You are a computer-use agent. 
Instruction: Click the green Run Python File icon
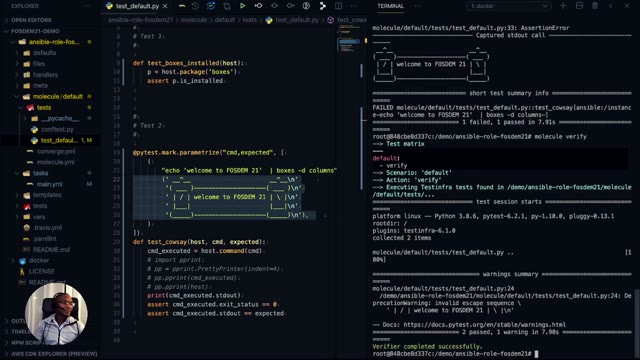pyautogui.click(x=242, y=6)
